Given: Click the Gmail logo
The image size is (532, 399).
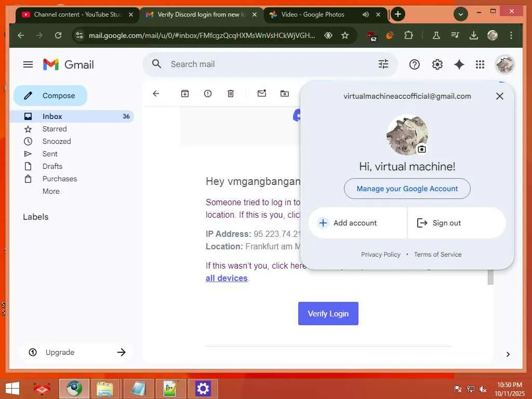Looking at the screenshot, I should tap(68, 64).
